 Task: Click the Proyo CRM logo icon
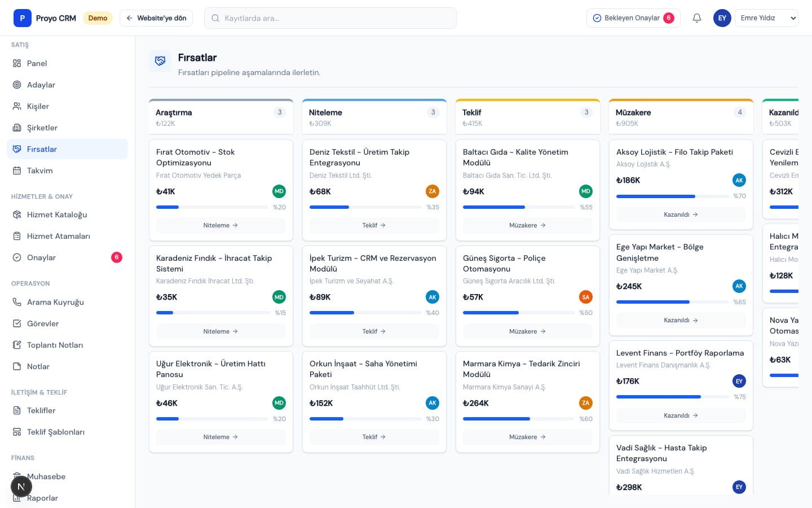[x=23, y=18]
